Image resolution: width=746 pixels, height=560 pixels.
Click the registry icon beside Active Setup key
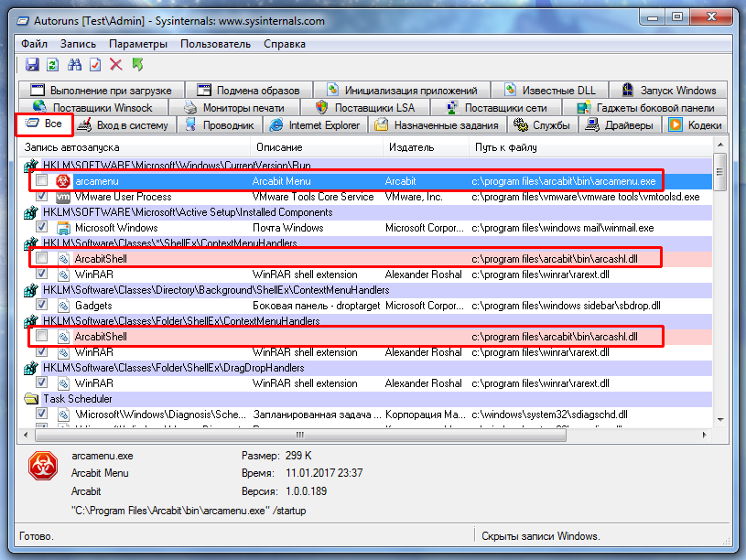point(31,212)
